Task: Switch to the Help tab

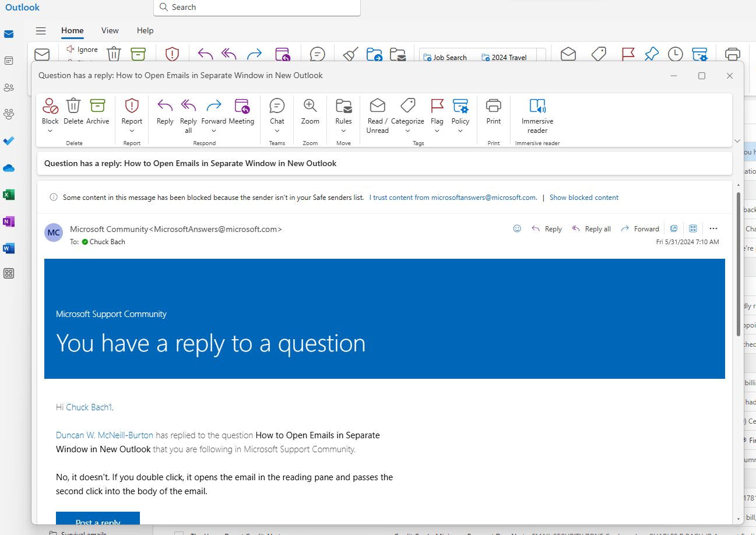Action: pos(145,30)
